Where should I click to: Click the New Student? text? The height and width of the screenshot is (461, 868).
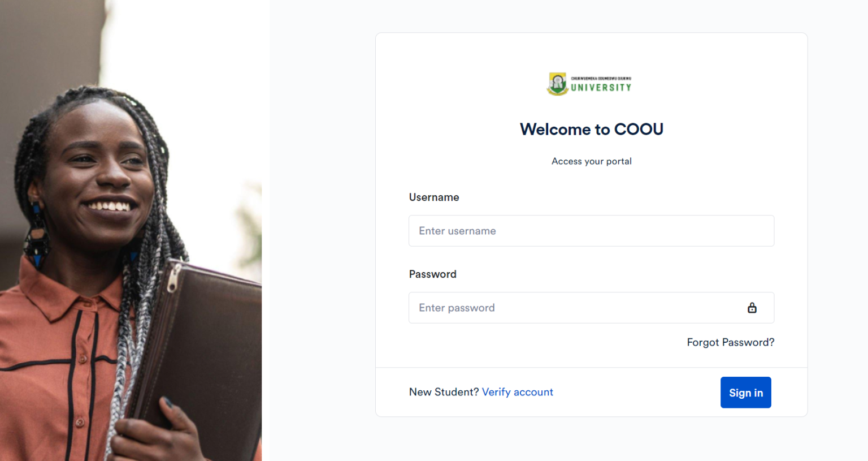coord(444,392)
